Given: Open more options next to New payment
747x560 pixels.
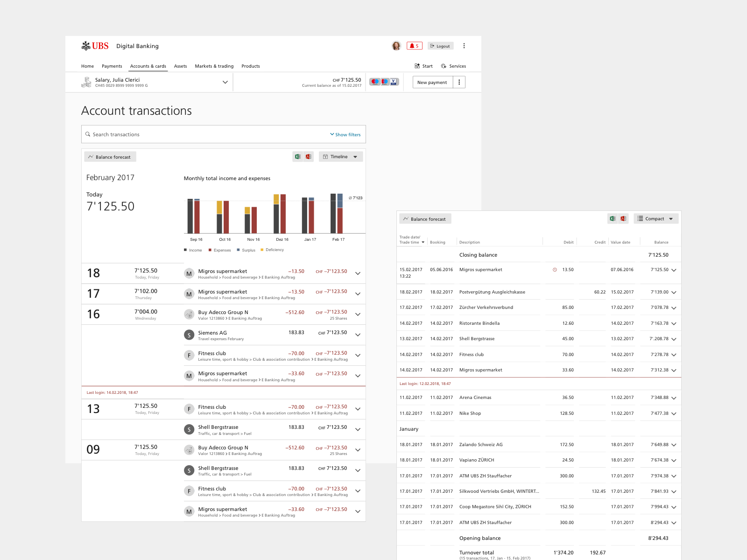Looking at the screenshot, I should [459, 82].
